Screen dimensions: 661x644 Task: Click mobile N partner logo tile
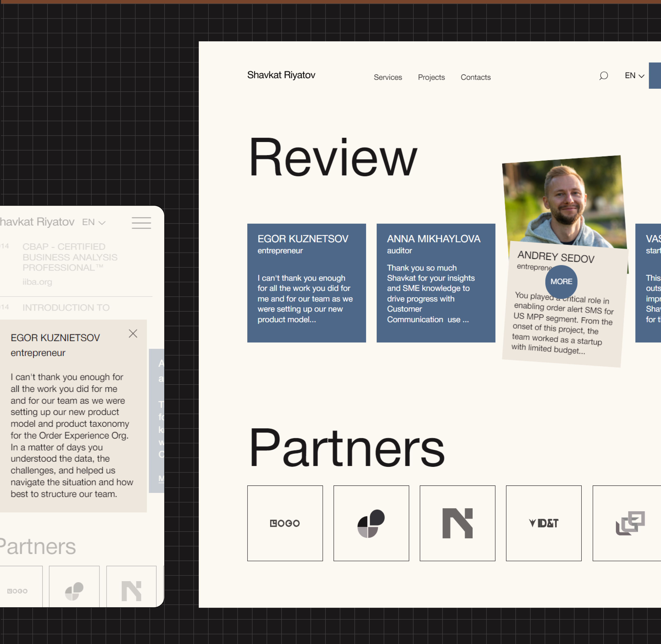click(x=131, y=590)
